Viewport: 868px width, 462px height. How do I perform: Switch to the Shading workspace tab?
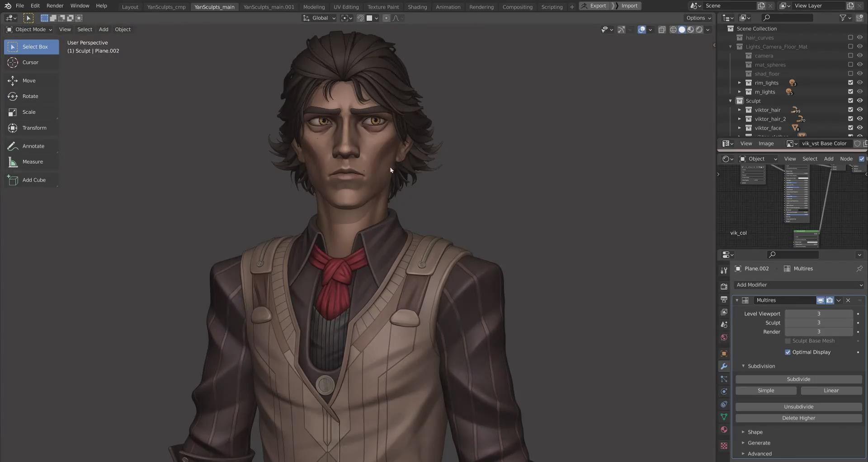tap(417, 7)
